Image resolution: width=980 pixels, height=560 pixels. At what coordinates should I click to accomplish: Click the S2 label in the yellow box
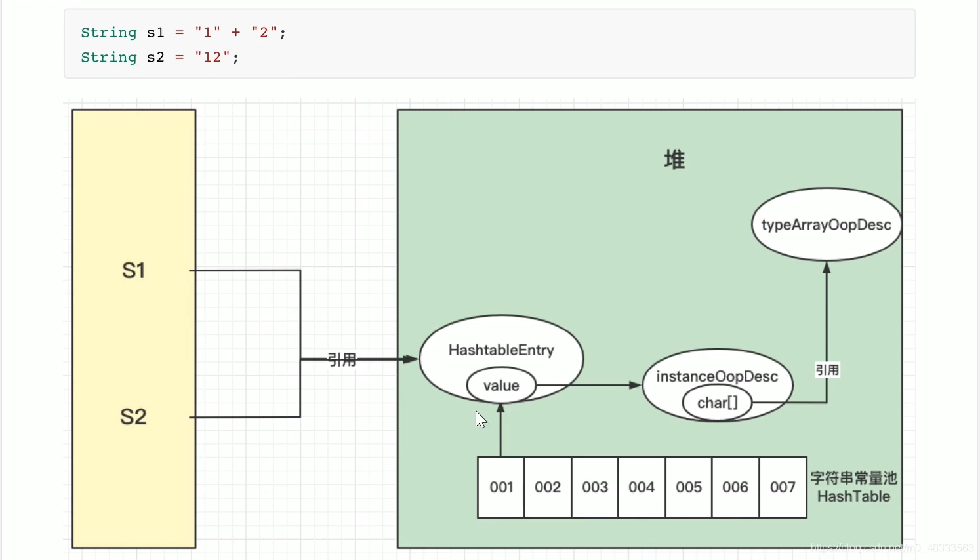tap(133, 416)
